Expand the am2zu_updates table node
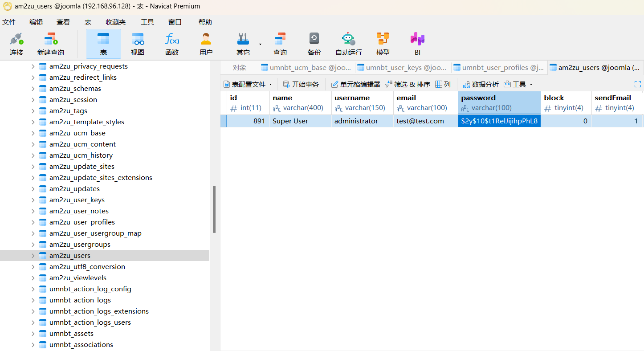Image resolution: width=644 pixels, height=351 pixels. [33, 189]
